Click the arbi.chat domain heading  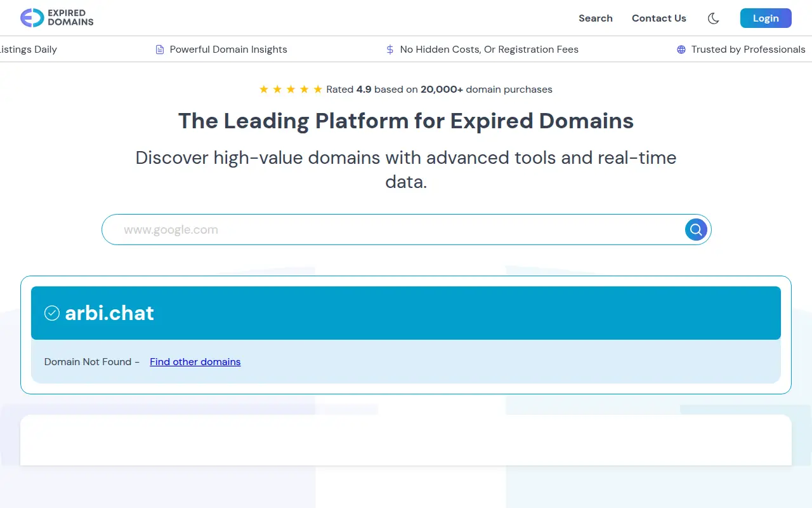110,313
